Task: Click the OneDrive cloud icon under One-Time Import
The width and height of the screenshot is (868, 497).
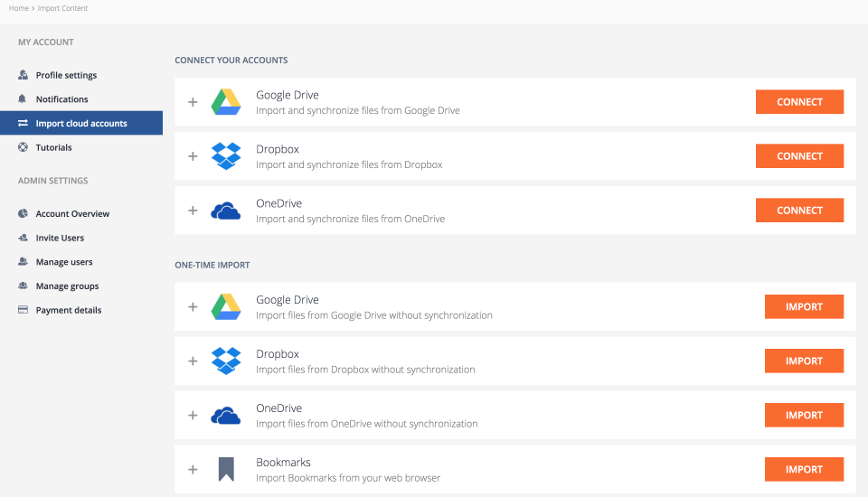Action: (x=226, y=416)
